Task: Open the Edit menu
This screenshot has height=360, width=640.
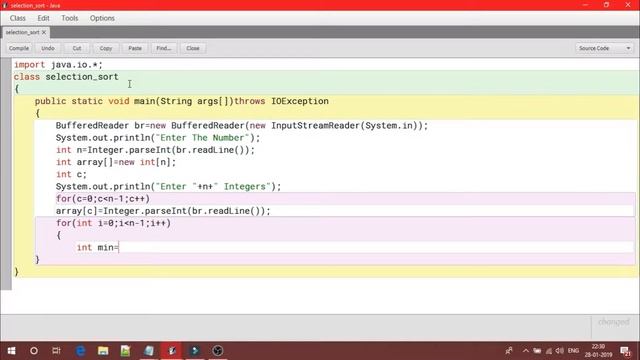Action: pyautogui.click(x=43, y=18)
